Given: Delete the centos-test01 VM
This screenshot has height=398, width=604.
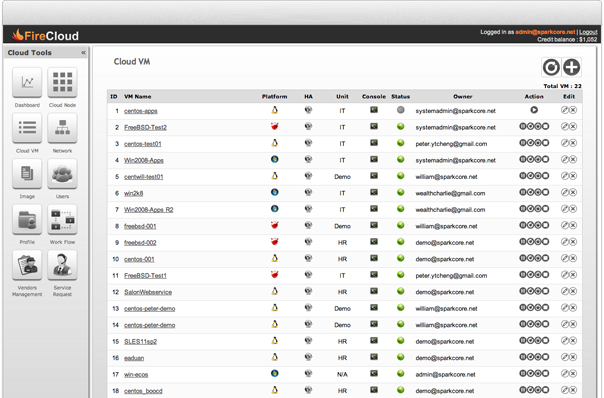Looking at the screenshot, I should (573, 143).
